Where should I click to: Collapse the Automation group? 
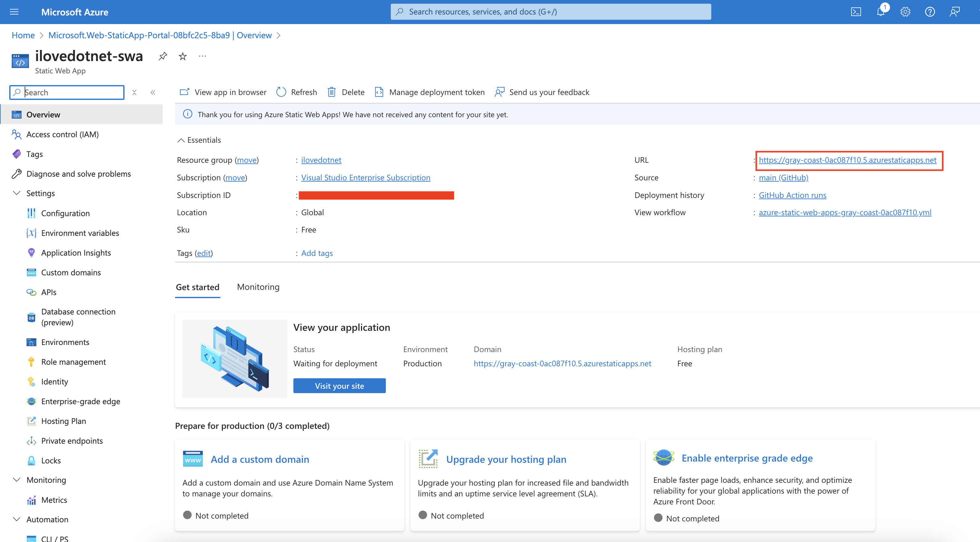tap(16, 519)
